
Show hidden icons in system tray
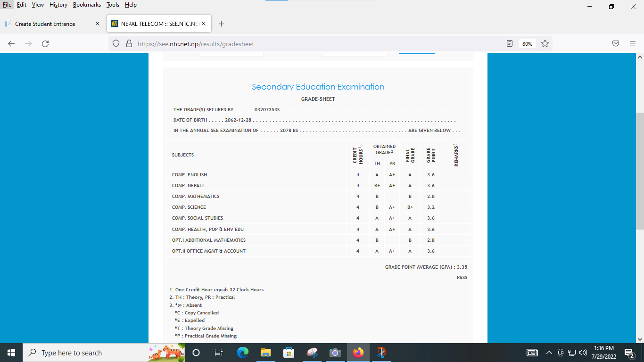(x=549, y=353)
